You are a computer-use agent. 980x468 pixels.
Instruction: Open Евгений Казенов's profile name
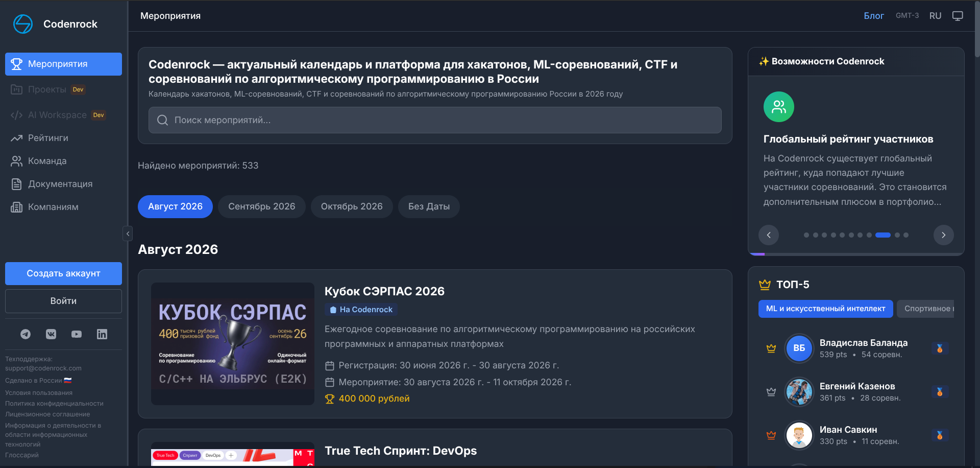(x=857, y=386)
